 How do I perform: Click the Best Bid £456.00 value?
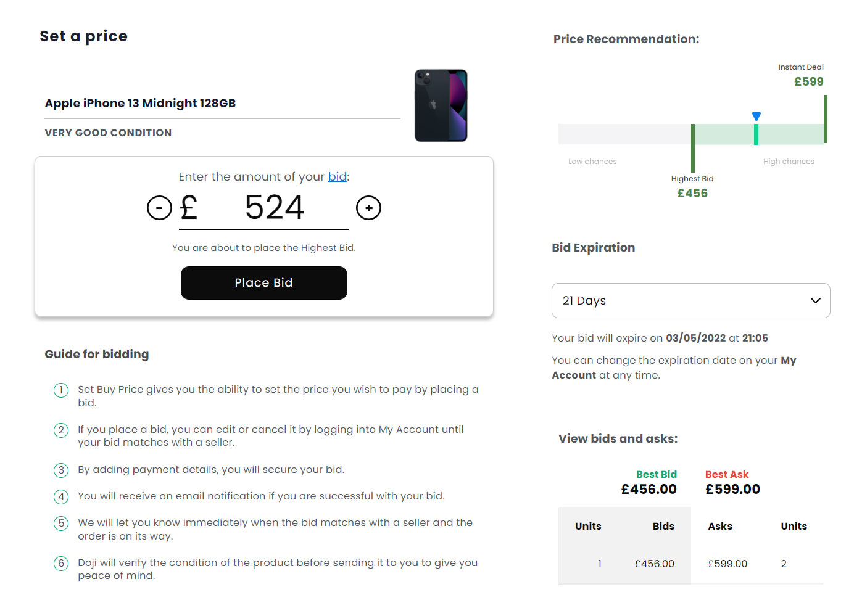[649, 490]
